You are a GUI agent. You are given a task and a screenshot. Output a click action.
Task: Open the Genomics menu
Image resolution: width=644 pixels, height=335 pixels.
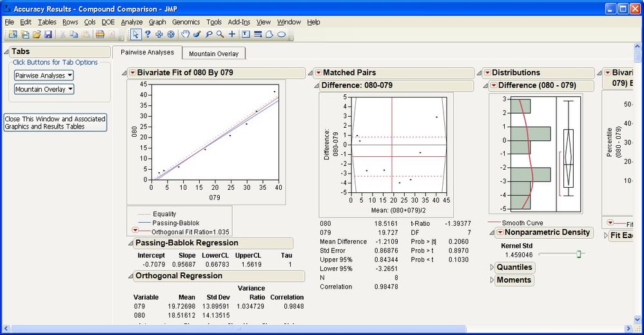pyautogui.click(x=186, y=22)
